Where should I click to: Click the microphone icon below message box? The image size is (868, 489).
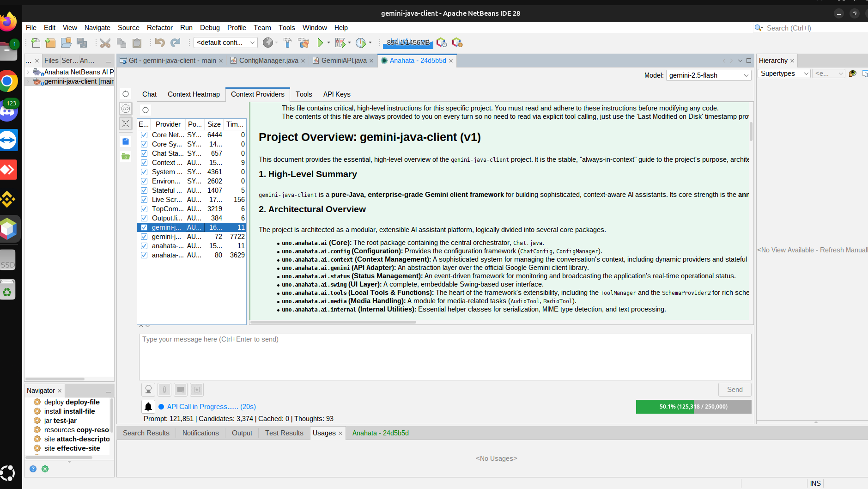click(x=148, y=390)
